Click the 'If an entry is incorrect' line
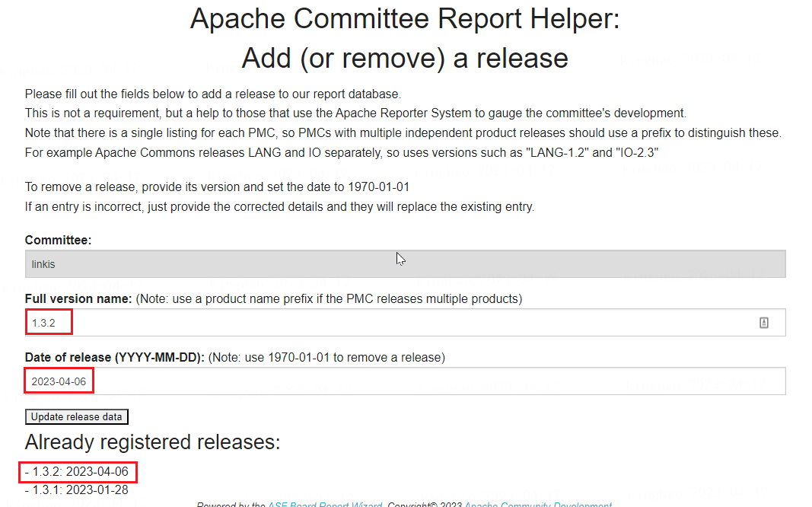812x507 pixels. point(279,206)
